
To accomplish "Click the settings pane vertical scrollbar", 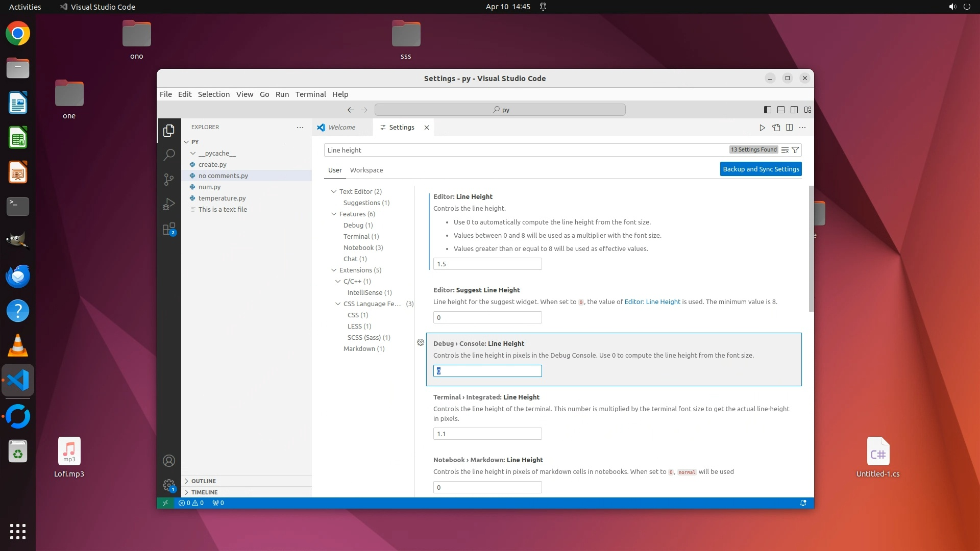I will tap(811, 248).
